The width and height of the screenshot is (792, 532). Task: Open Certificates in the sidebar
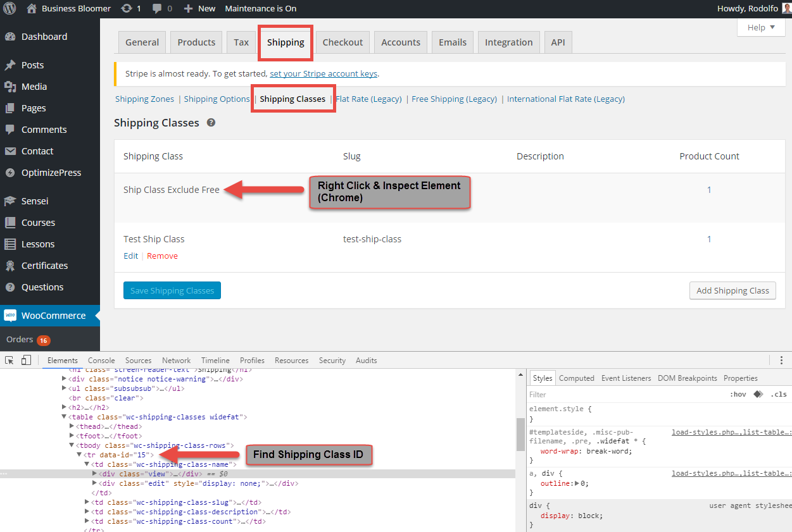(44, 266)
